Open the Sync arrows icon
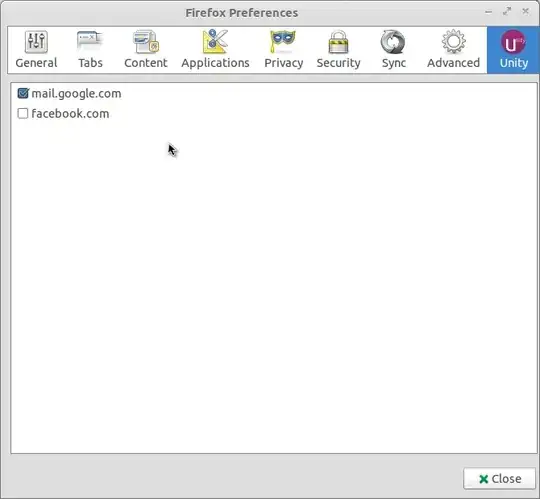This screenshot has width=540, height=499. [x=393, y=42]
